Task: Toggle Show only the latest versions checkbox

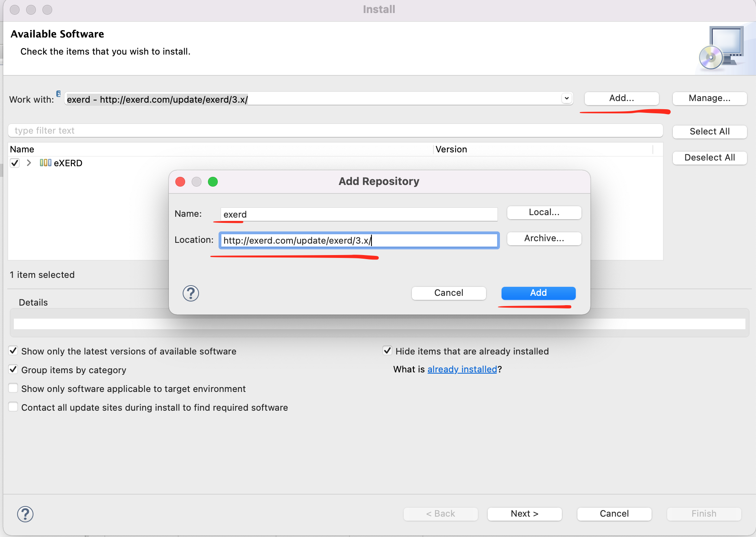Action: pos(13,351)
